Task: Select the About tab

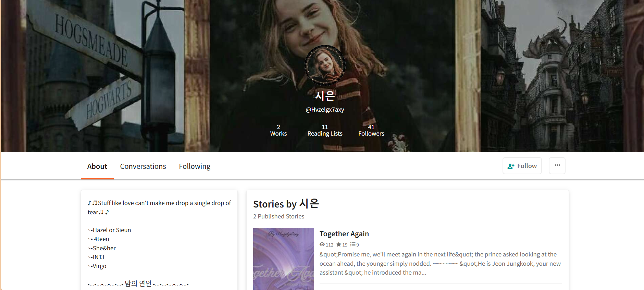Action: pyautogui.click(x=97, y=166)
